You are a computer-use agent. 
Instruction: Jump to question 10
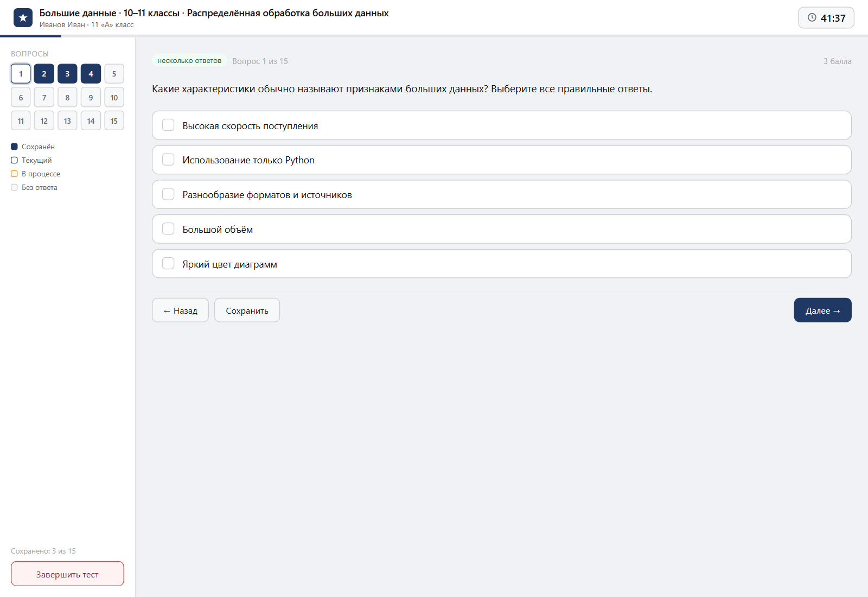[114, 98]
